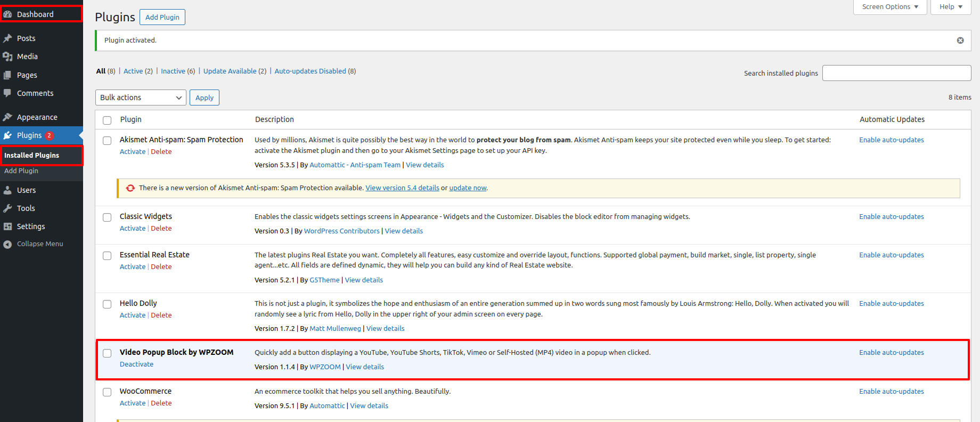This screenshot has height=422, width=980.
Task: Check the Akismet Anti-spam plugin checkbox
Action: click(x=107, y=141)
